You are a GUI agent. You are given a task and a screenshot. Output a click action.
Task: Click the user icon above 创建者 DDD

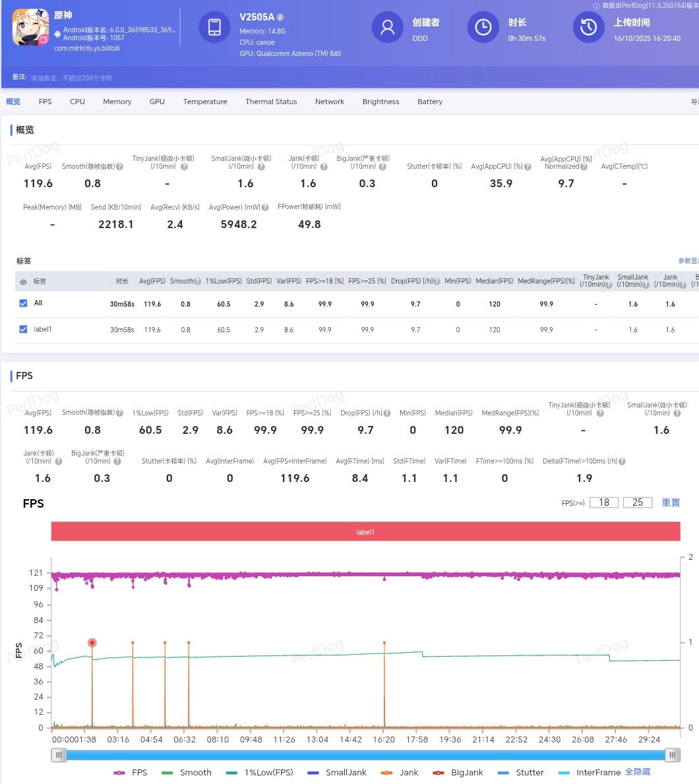[388, 27]
